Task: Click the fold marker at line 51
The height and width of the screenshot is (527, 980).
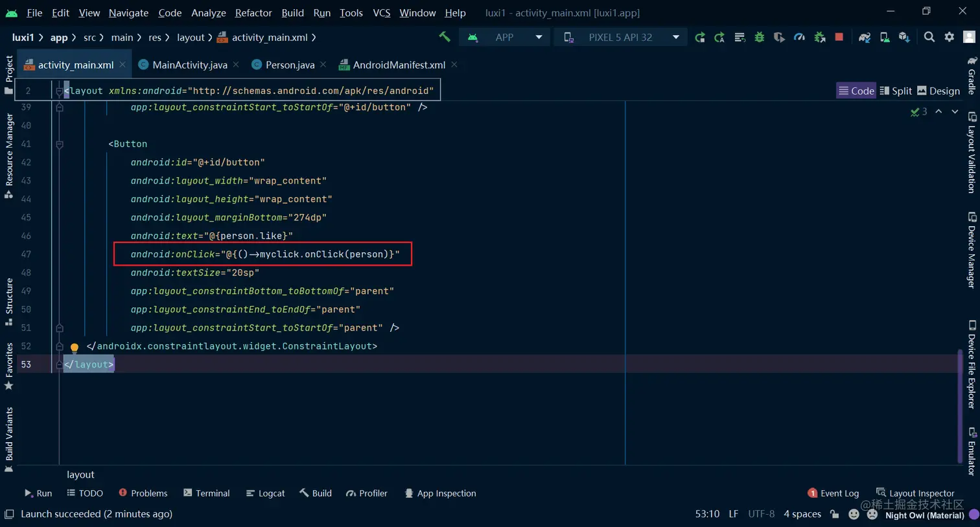Action: (x=59, y=328)
